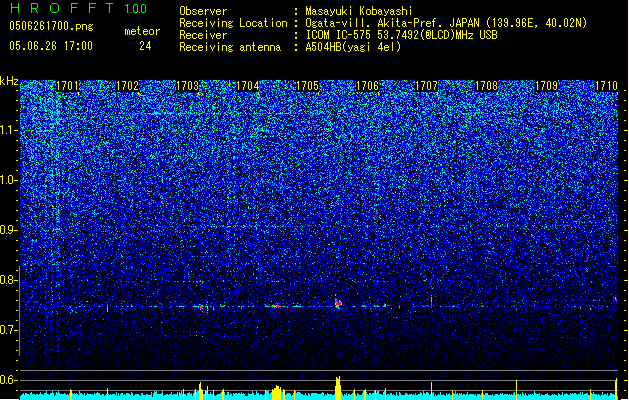Click the 1706 time marker
629x400 pixels.
click(x=367, y=86)
